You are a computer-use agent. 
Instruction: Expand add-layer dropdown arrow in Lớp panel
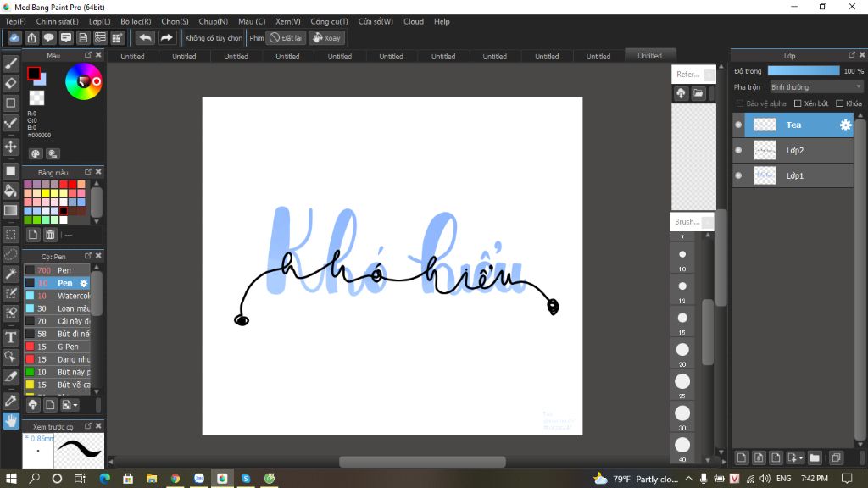(801, 458)
